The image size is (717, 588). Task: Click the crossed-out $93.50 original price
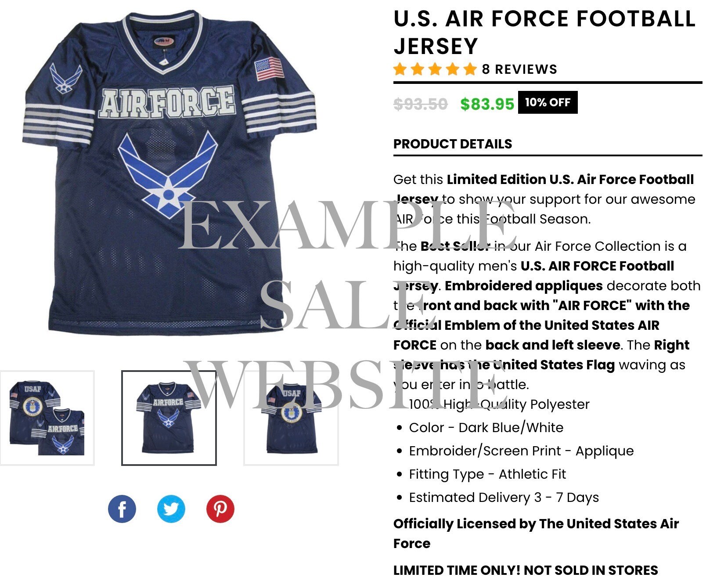point(421,104)
